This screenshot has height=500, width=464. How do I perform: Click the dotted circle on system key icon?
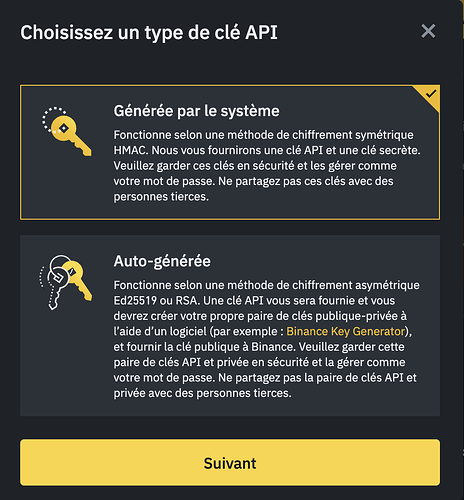[54, 119]
